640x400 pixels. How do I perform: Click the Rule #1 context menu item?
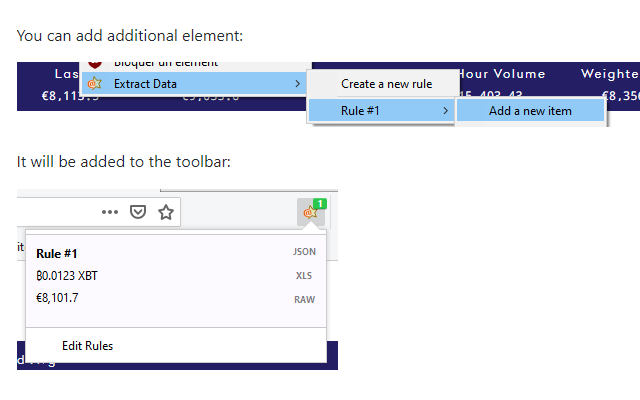tap(360, 110)
